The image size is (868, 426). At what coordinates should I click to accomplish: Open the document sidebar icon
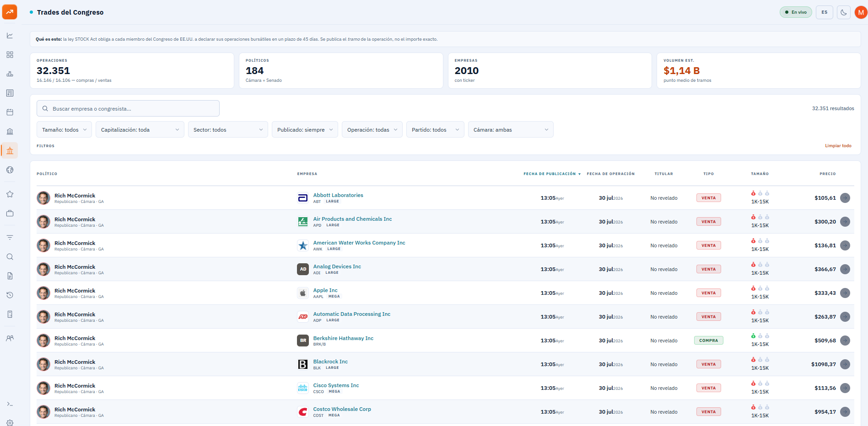pyautogui.click(x=10, y=276)
